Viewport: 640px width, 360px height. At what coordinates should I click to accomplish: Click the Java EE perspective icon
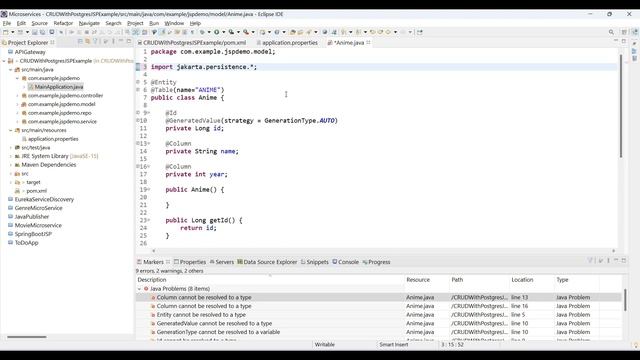tap(634, 32)
